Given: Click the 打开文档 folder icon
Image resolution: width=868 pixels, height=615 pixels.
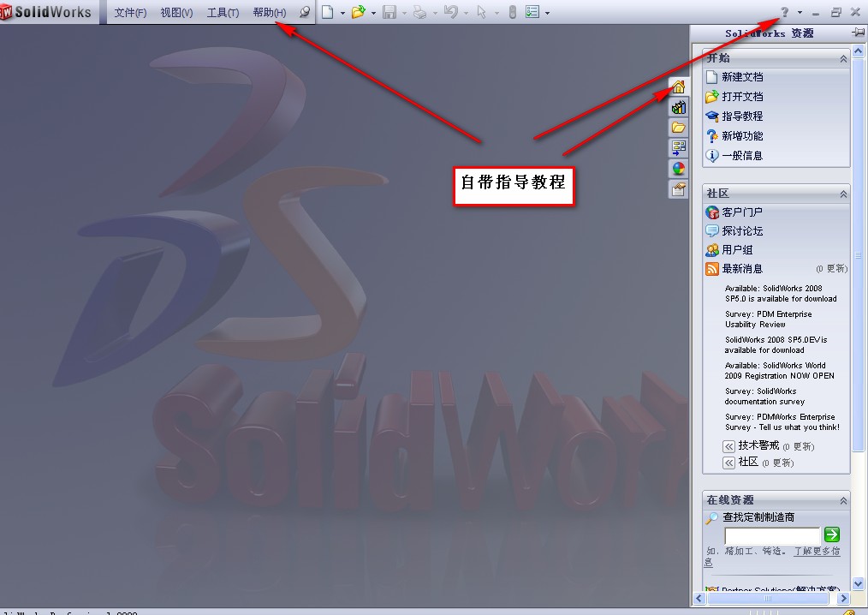Looking at the screenshot, I should click(712, 97).
